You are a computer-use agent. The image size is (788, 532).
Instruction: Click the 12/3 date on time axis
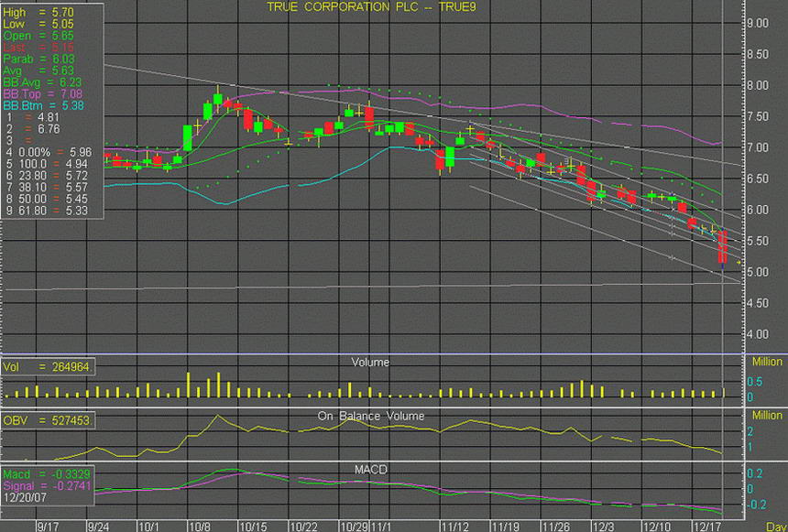(x=603, y=527)
